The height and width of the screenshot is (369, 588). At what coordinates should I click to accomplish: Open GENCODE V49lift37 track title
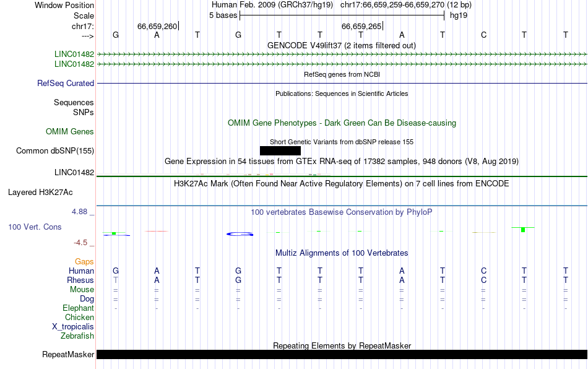coord(342,45)
